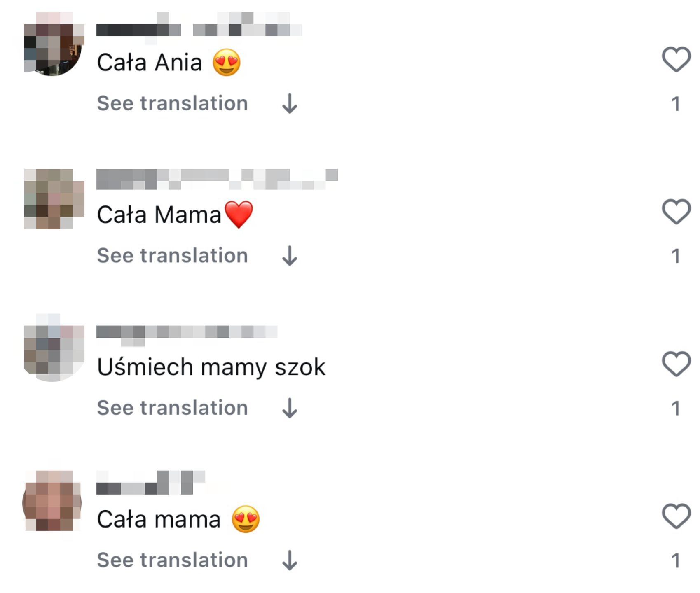Like the "Cała Ania" comment
The width and height of the screenshot is (700, 593).
676,59
